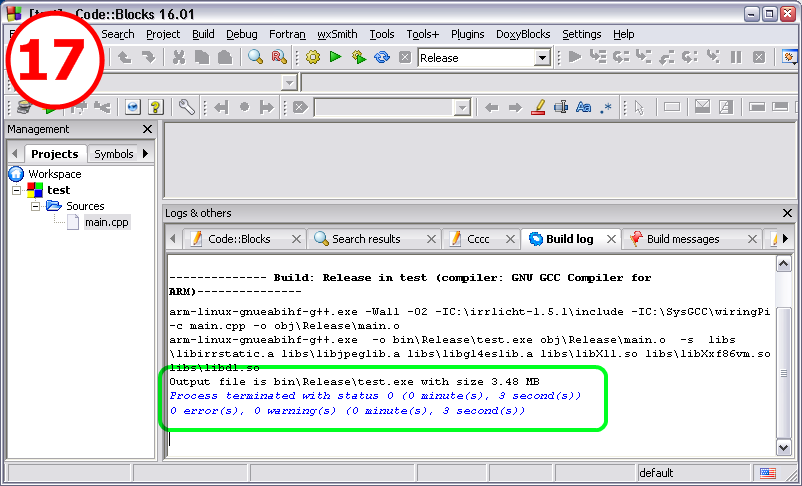
Task: Open the incremental search history dropdown
Action: 462,107
